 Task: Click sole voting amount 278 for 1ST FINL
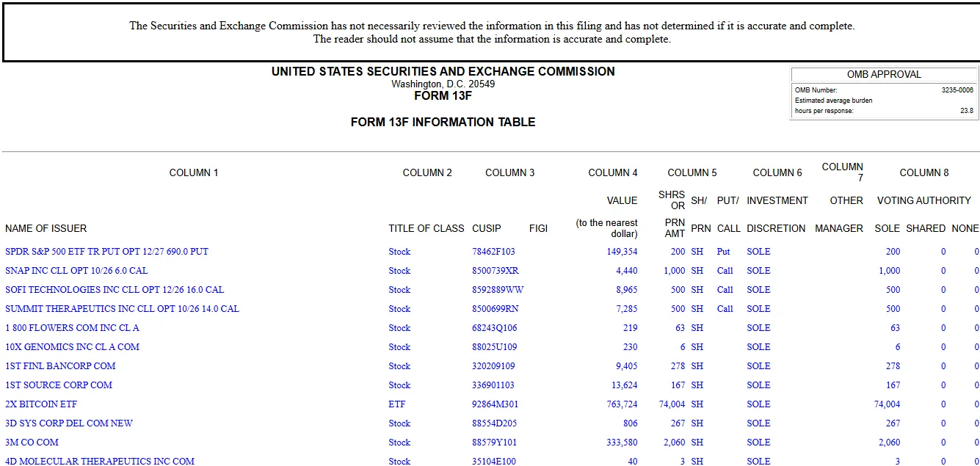point(893,366)
